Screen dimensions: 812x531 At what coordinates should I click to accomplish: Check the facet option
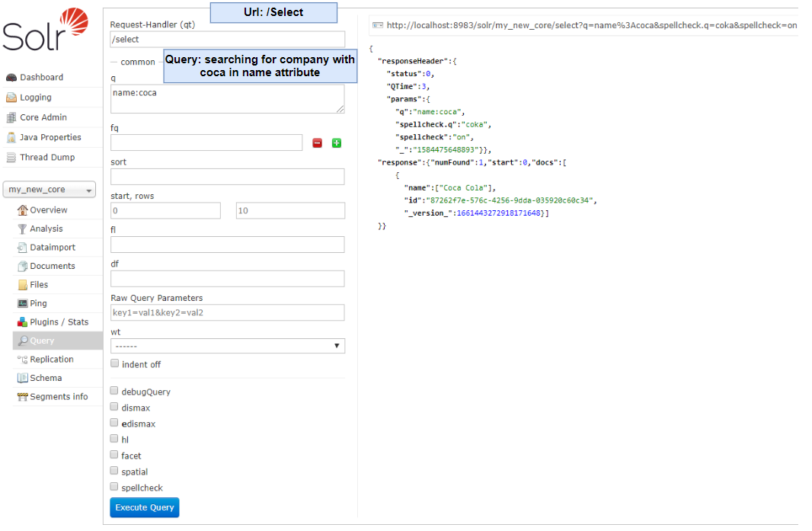tap(114, 455)
